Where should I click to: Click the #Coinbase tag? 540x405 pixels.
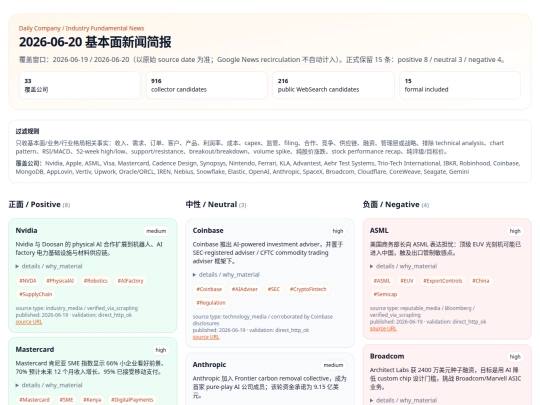tap(209, 289)
